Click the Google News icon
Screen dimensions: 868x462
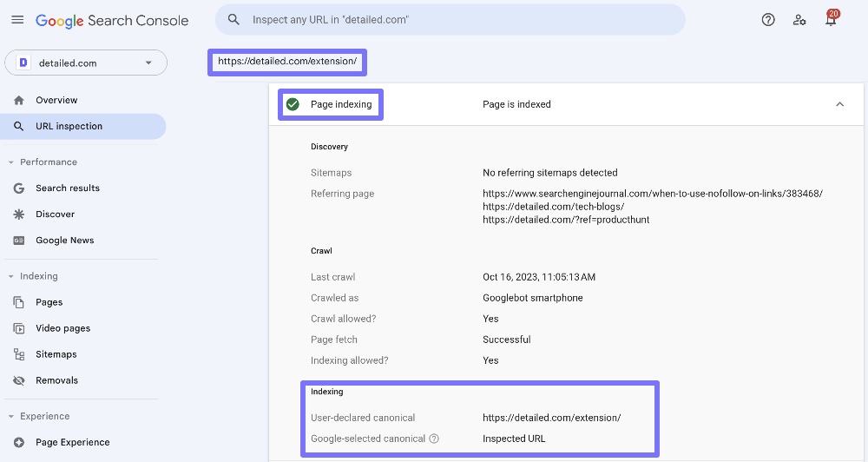pos(19,241)
